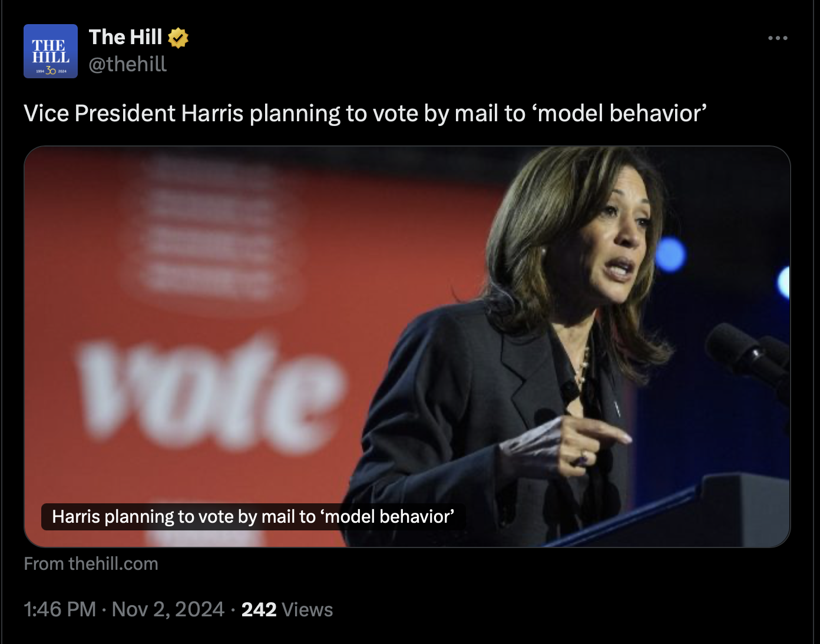Click the card caption 'Harris planning to vote'
The height and width of the screenshot is (644, 820).
253,516
